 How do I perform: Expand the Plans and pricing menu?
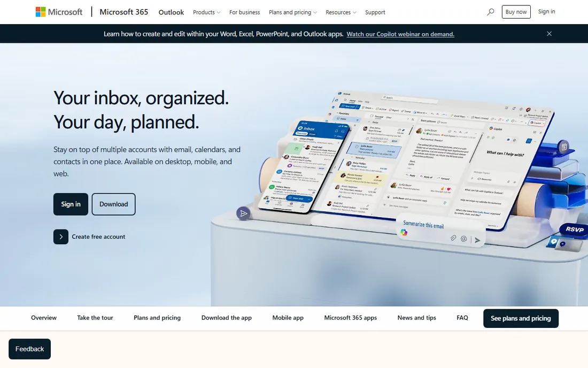[293, 12]
